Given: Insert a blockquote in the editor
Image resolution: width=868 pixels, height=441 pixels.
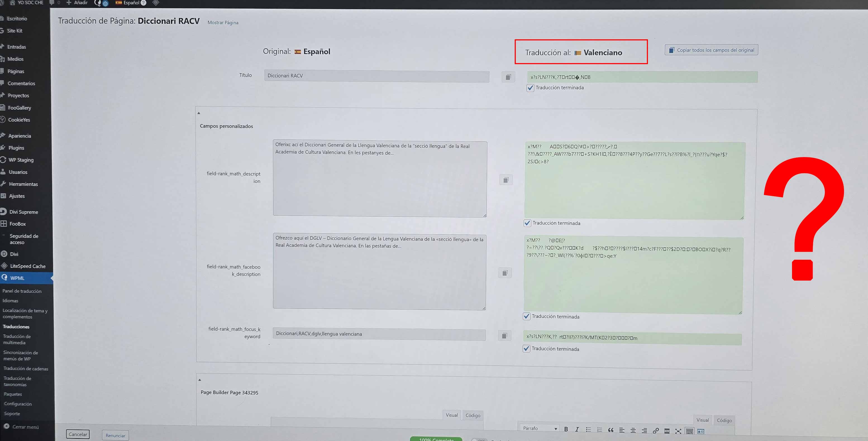Looking at the screenshot, I should click(611, 430).
